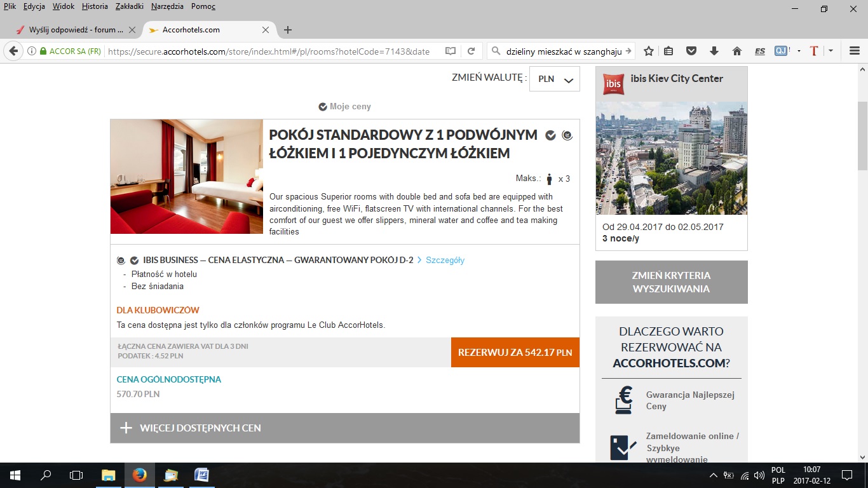The width and height of the screenshot is (868, 488).
Task: Click the Gwarancja Najlepszej Ceny text
Action: point(690,400)
